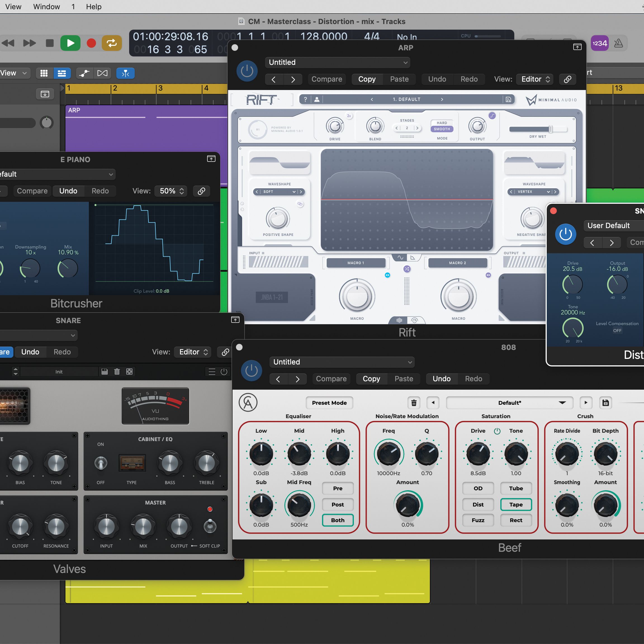Screen dimensions: 644x644
Task: Click the link icon in ARP plugin header
Action: click(567, 79)
